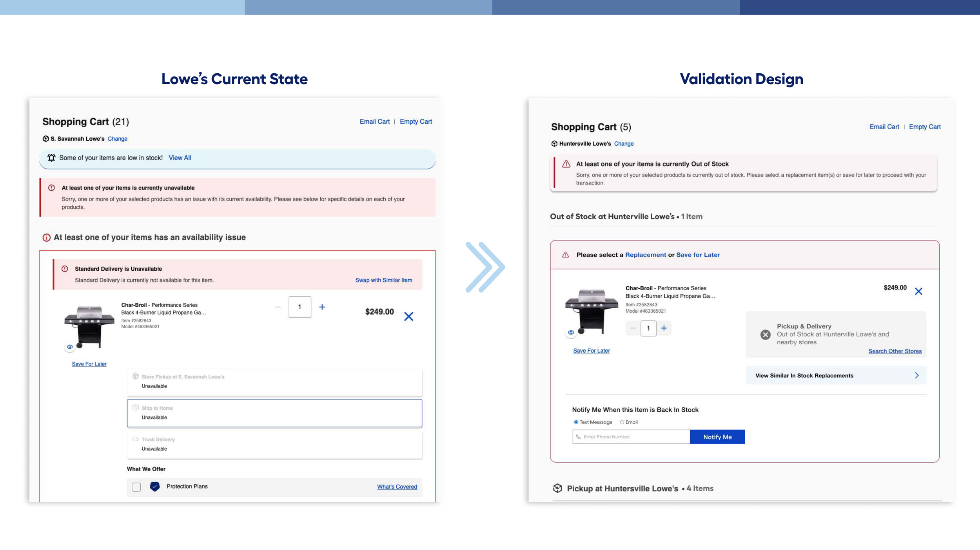Viewport: 980px width, 550px height.
Task: Select Email radio option
Action: point(622,422)
